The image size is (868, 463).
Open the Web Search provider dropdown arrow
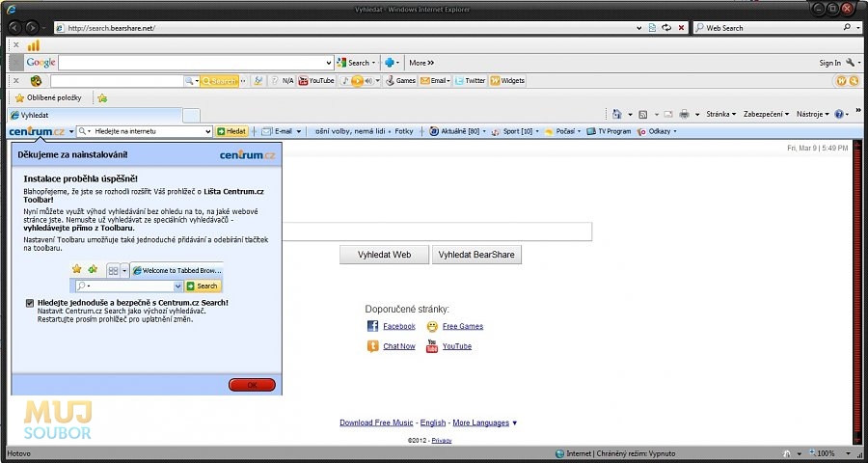tap(859, 28)
